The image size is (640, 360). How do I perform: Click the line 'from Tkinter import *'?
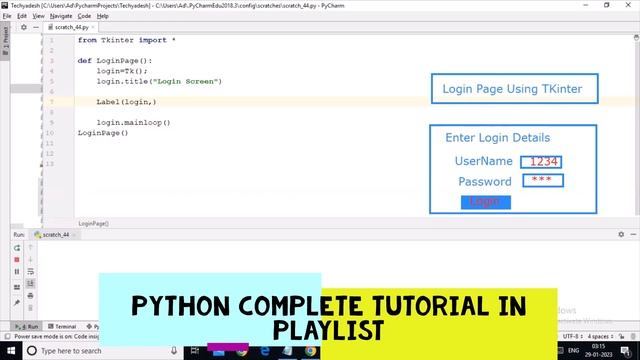[127, 40]
